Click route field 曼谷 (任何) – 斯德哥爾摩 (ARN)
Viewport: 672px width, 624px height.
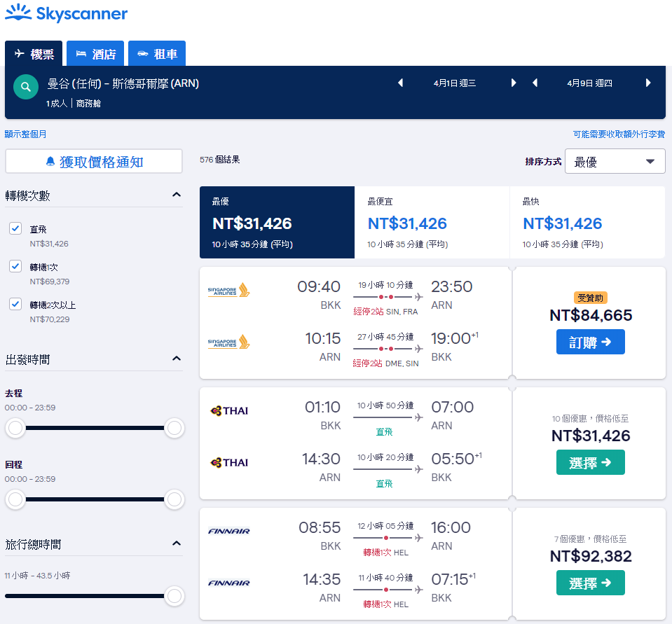point(123,83)
